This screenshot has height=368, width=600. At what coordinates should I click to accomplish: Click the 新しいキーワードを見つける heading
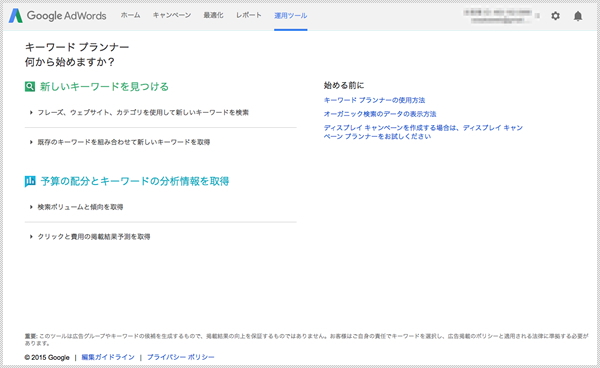(x=104, y=86)
